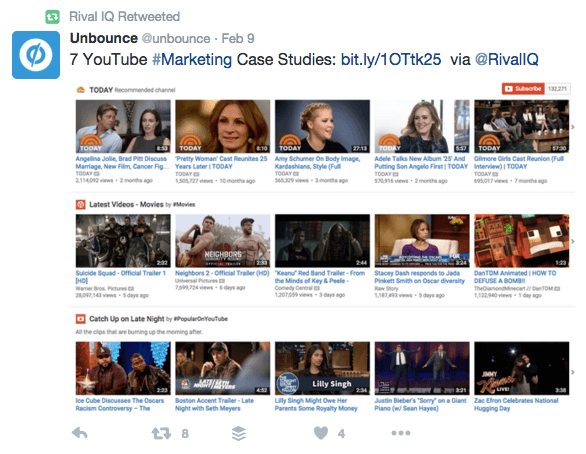Open the Keanu Red Band trailer thumbnail

(x=323, y=241)
